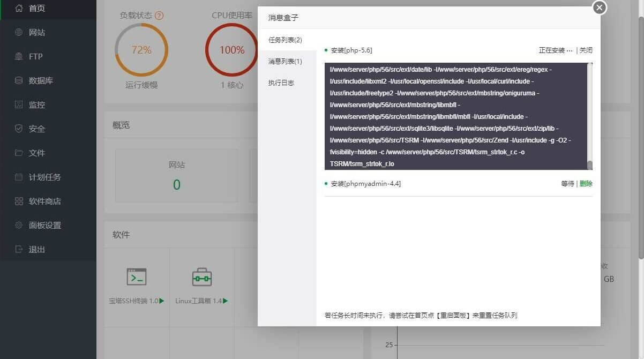Viewport: 644px width, 359px height.
Task: Click the Home icon in sidebar
Action: (19, 8)
